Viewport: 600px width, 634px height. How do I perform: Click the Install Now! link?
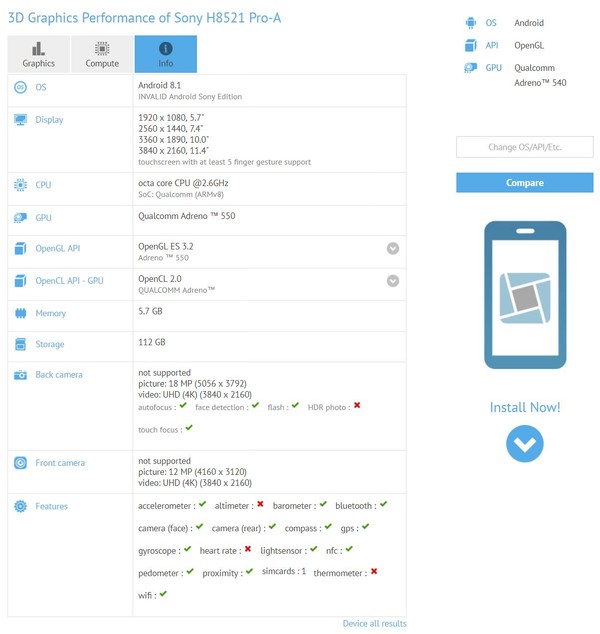(x=525, y=408)
